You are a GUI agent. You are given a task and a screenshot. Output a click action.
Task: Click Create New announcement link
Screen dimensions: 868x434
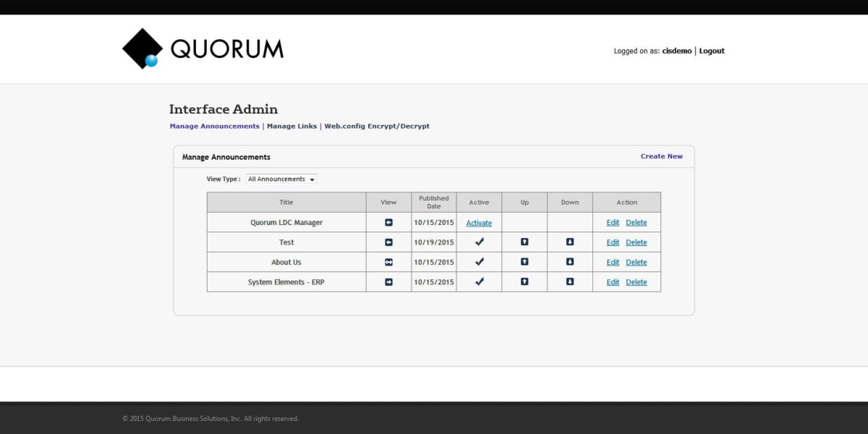[x=661, y=156]
